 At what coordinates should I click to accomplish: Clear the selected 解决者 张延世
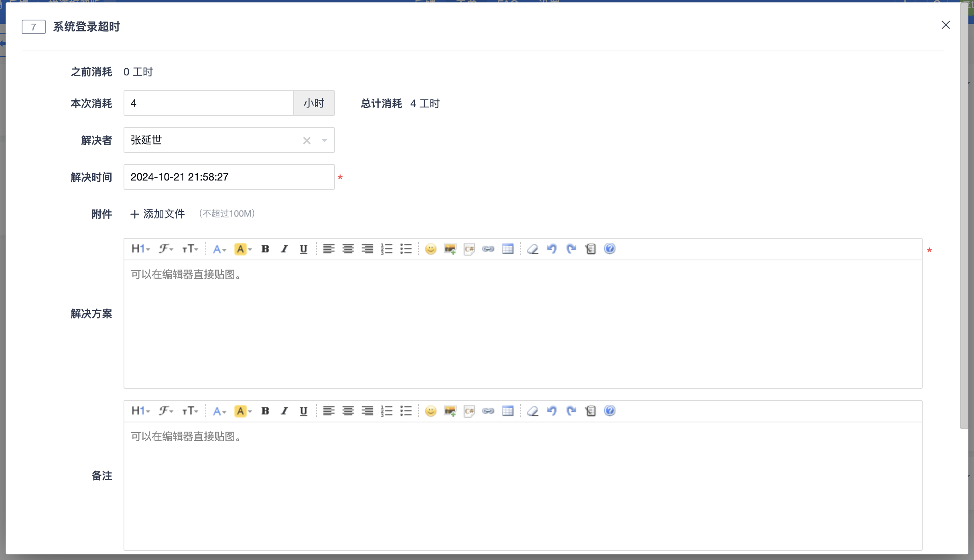tap(306, 140)
